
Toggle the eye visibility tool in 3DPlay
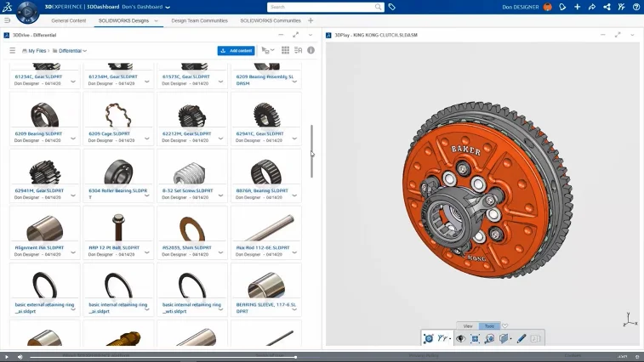(460, 338)
